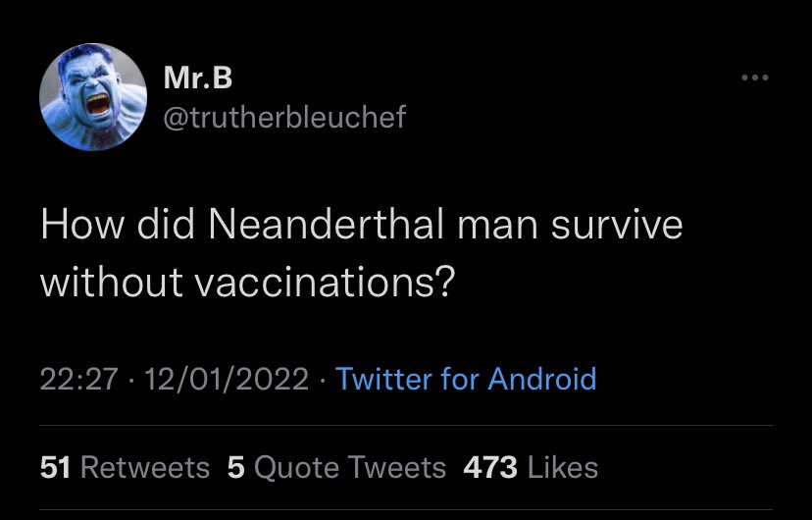
Task: Open the @trutherbleuchef handle link
Action: pyautogui.click(x=284, y=117)
